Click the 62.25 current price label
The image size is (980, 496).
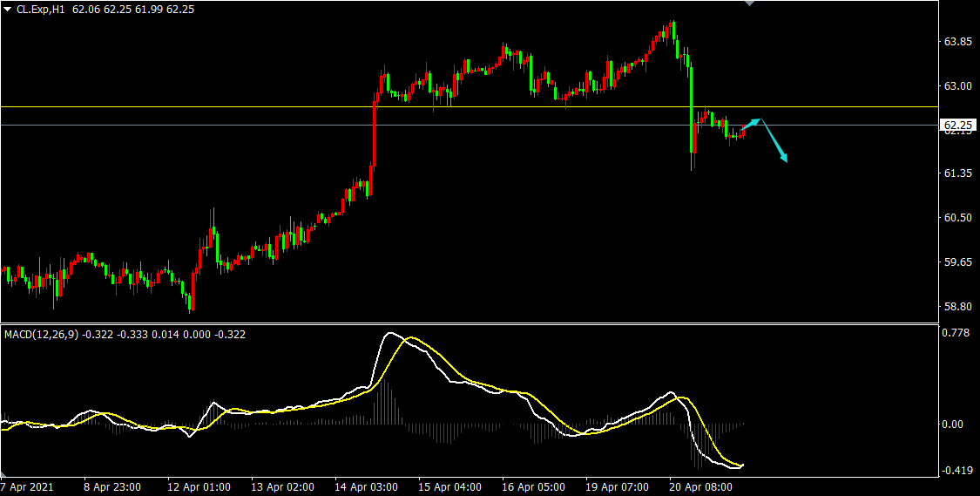959,126
